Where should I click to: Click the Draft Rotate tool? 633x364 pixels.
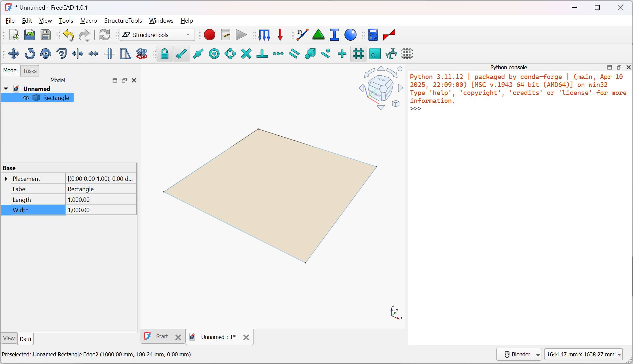tap(30, 54)
